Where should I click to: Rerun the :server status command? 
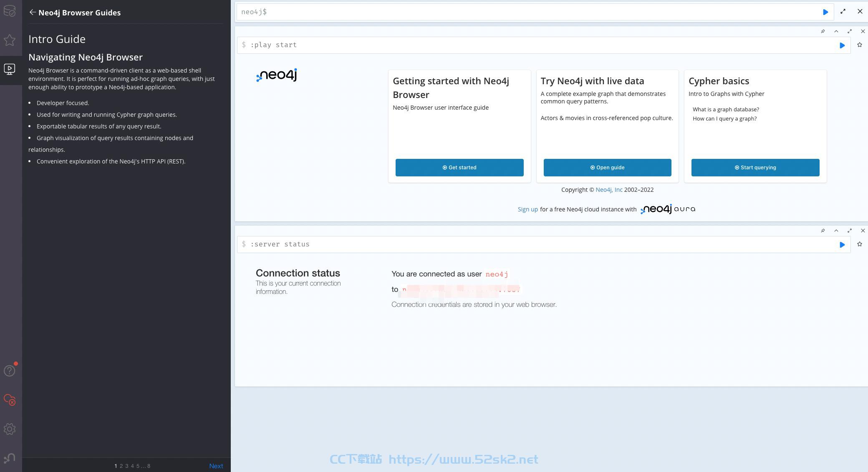click(x=842, y=245)
